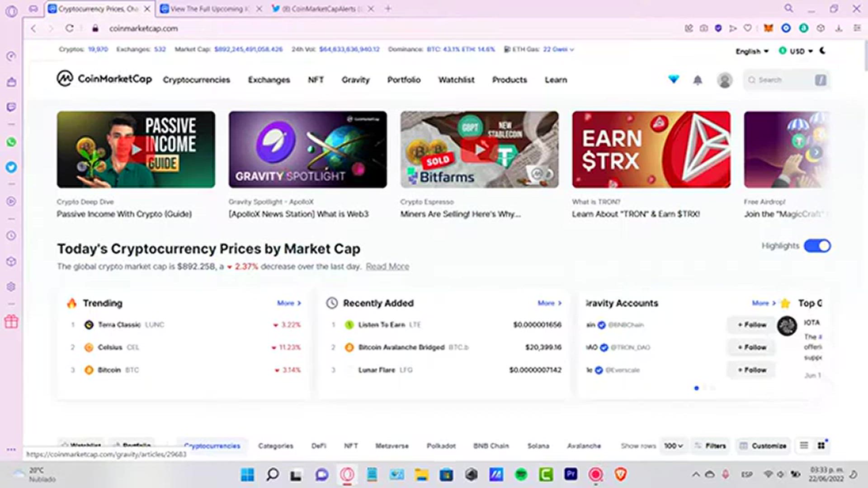
Task: Select the DeFi table tab
Action: [x=318, y=446]
